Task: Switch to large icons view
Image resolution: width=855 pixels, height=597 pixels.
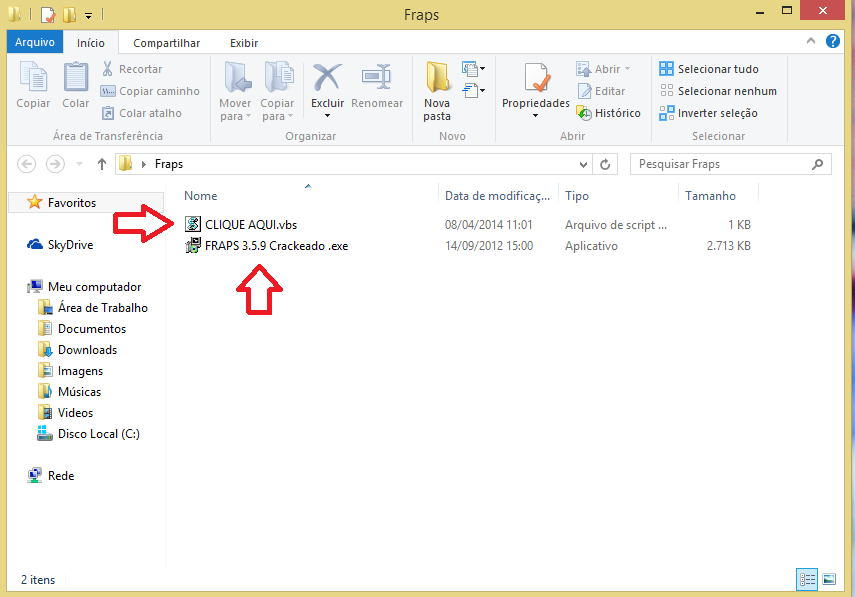Action: (829, 579)
